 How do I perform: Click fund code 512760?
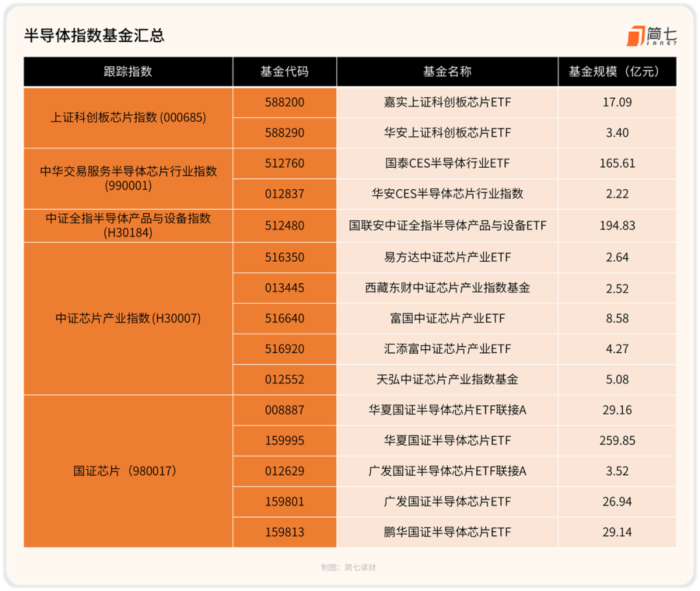tap(285, 163)
